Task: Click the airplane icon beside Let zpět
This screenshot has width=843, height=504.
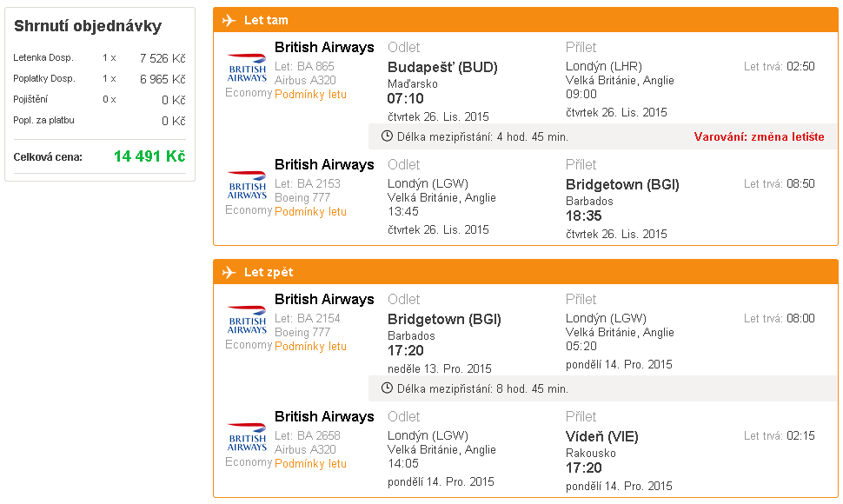Action: 229,272
